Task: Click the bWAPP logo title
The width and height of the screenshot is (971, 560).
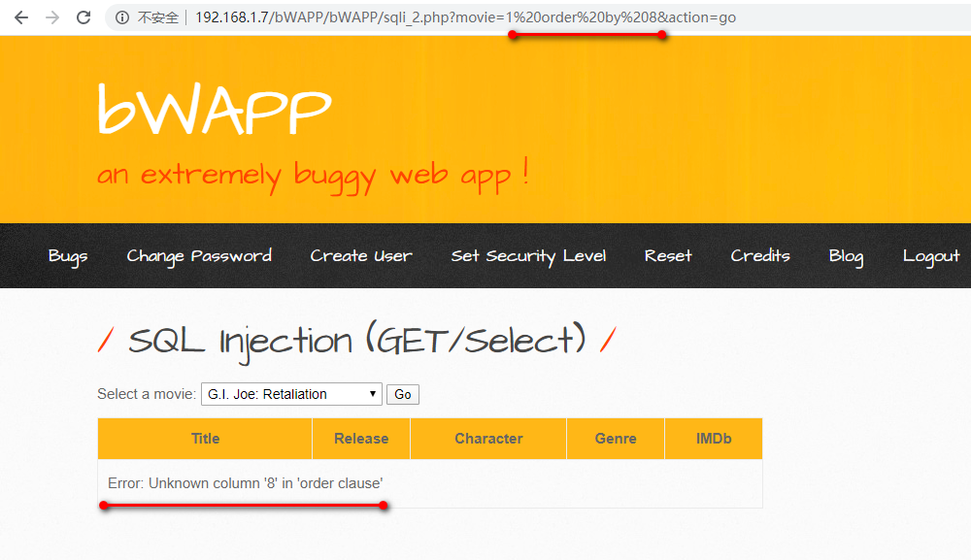Action: (x=215, y=109)
